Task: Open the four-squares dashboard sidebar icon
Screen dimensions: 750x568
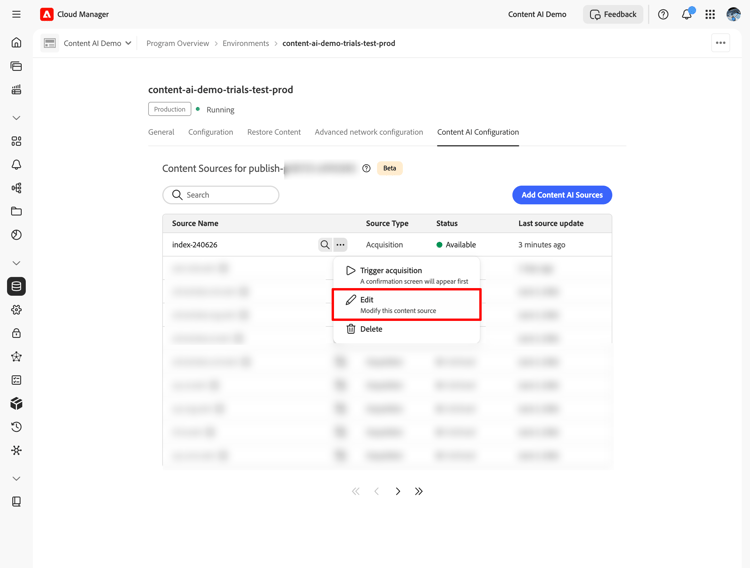Action: point(16,141)
